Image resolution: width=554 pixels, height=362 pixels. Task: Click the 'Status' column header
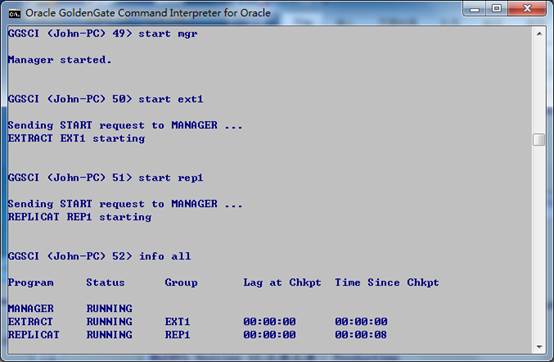pyautogui.click(x=105, y=283)
